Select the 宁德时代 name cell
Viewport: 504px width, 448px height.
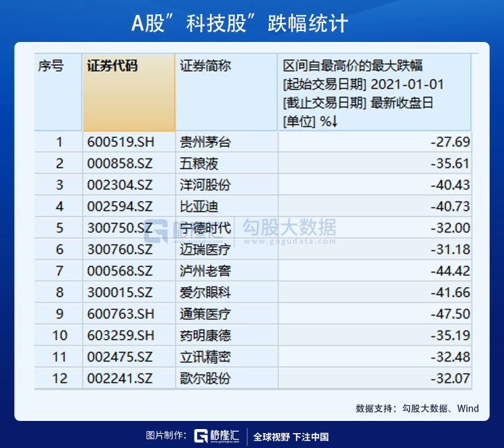point(227,228)
